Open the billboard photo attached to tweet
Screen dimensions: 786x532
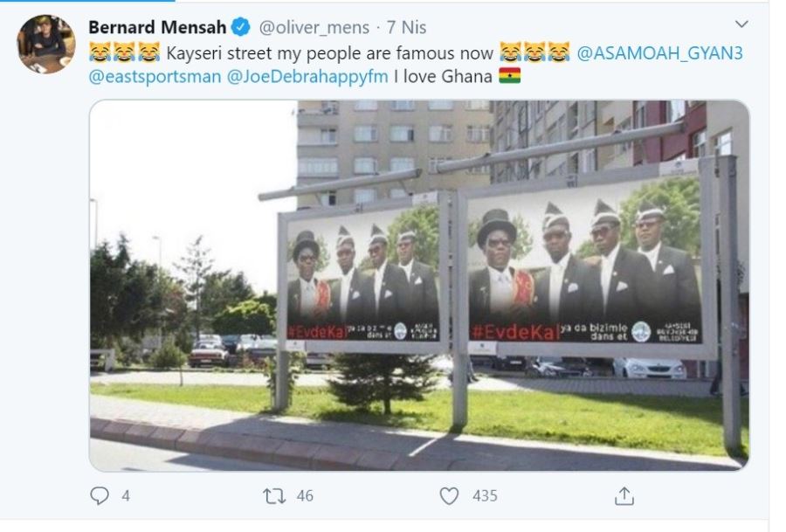tap(419, 286)
